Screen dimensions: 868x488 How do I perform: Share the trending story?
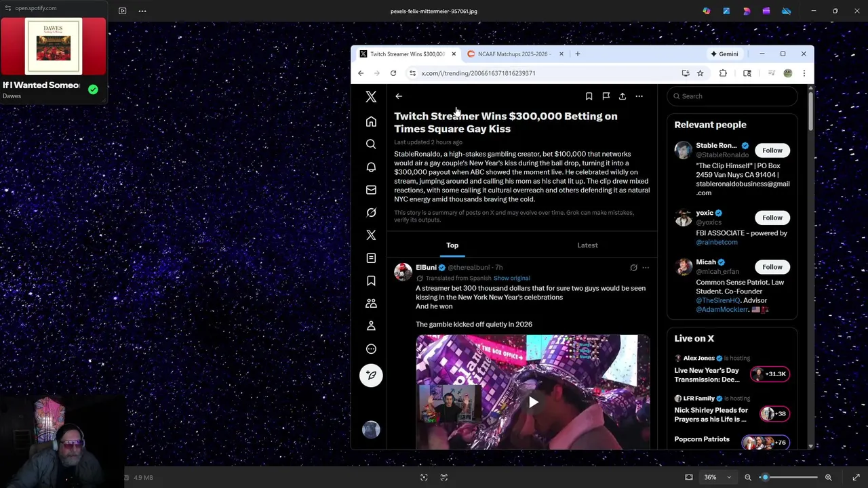click(x=623, y=96)
